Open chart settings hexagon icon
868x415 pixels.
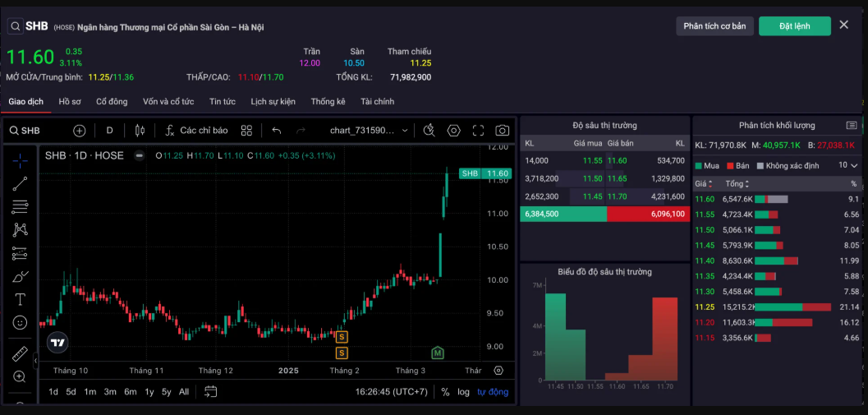[x=454, y=131]
